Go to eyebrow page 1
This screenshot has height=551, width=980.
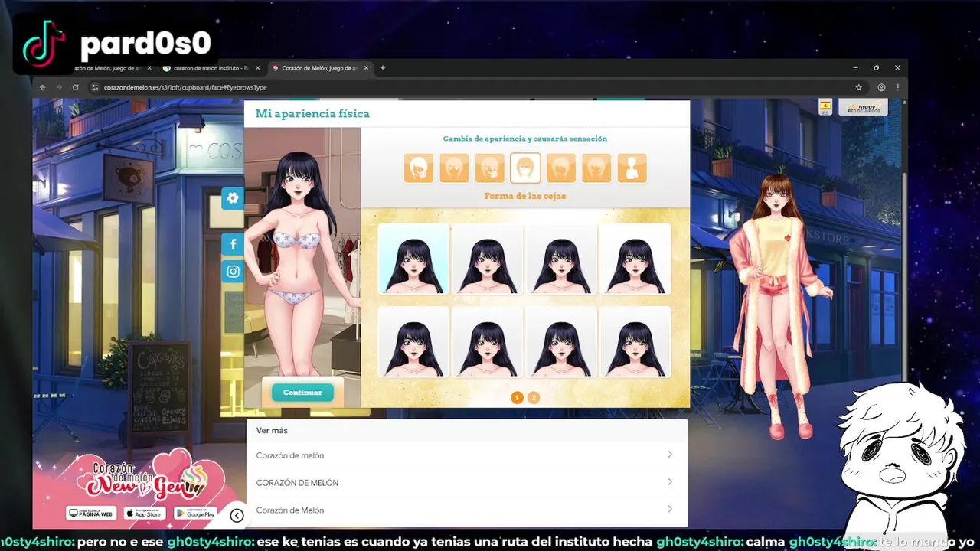tap(517, 398)
